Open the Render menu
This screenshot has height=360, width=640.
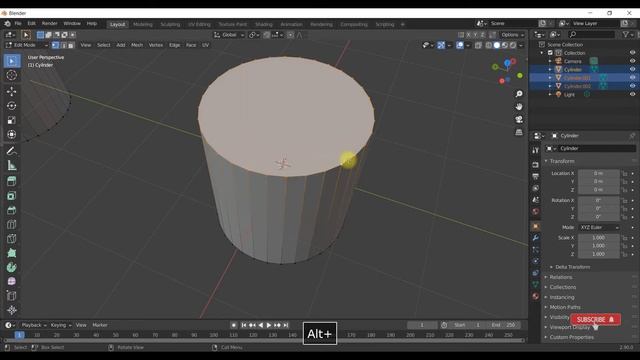[50, 24]
